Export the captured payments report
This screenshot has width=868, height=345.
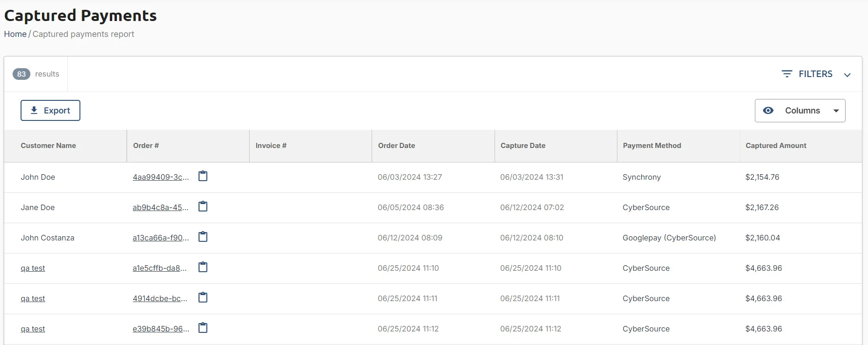point(50,111)
